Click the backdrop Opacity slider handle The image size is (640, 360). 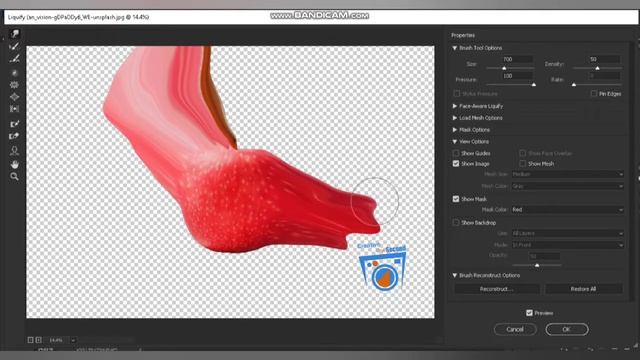[x=537, y=265]
